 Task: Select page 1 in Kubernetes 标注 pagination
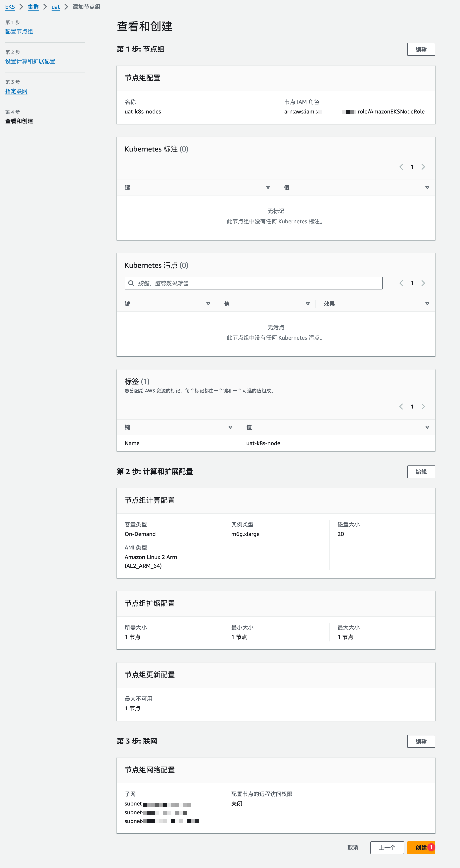pos(412,167)
